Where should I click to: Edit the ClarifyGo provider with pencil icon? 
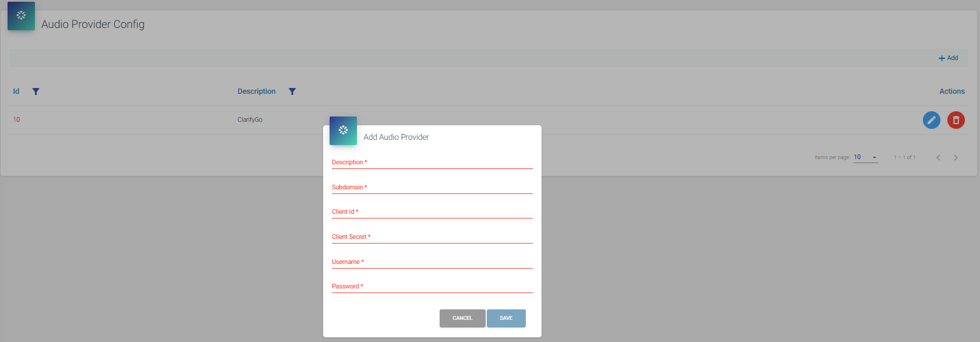point(931,120)
